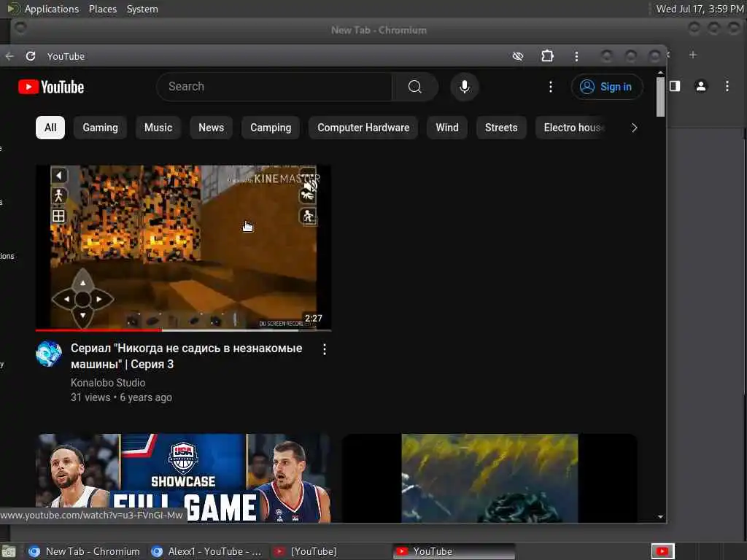
Task: Open options menu for Konalobo Studio video
Action: [x=325, y=349]
